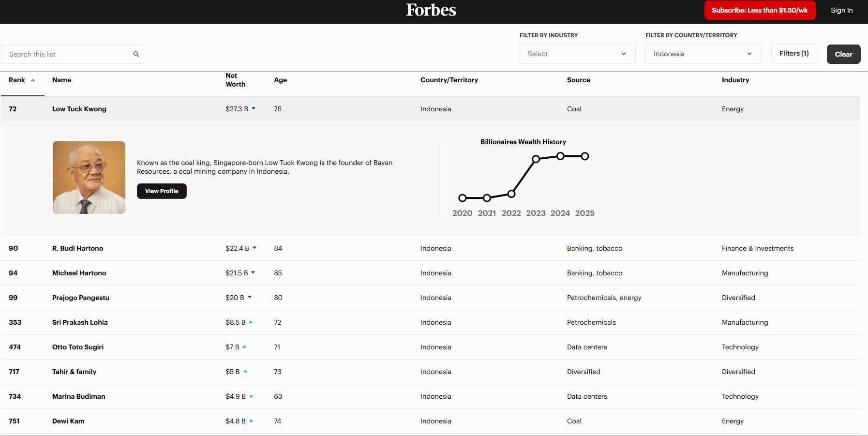The width and height of the screenshot is (868, 436).
Task: Click down arrow beside Low Tuck Kwong's $27.3 B
Action: coord(254,109)
